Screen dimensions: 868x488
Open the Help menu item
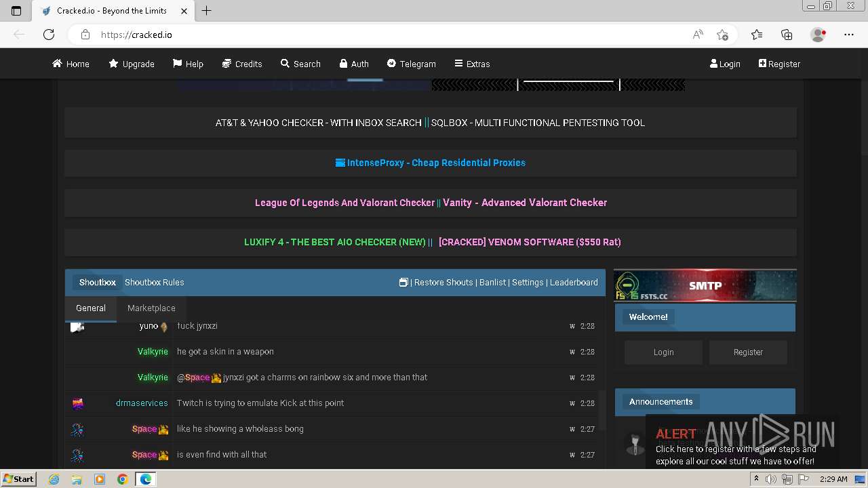point(188,64)
